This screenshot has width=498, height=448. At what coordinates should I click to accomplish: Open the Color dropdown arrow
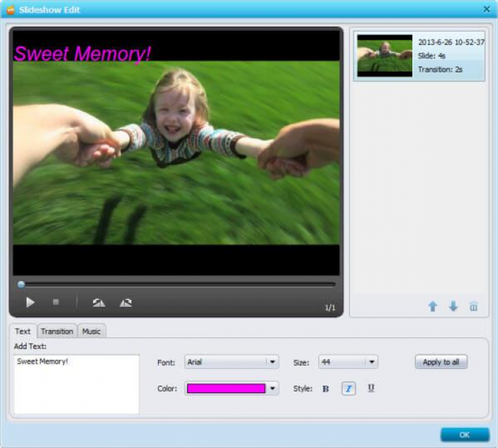pos(272,389)
